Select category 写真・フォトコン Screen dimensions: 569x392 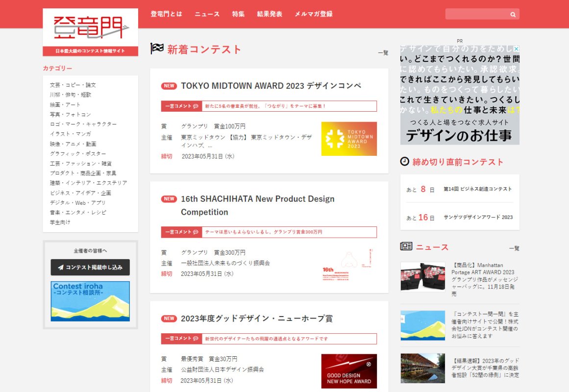[71, 114]
